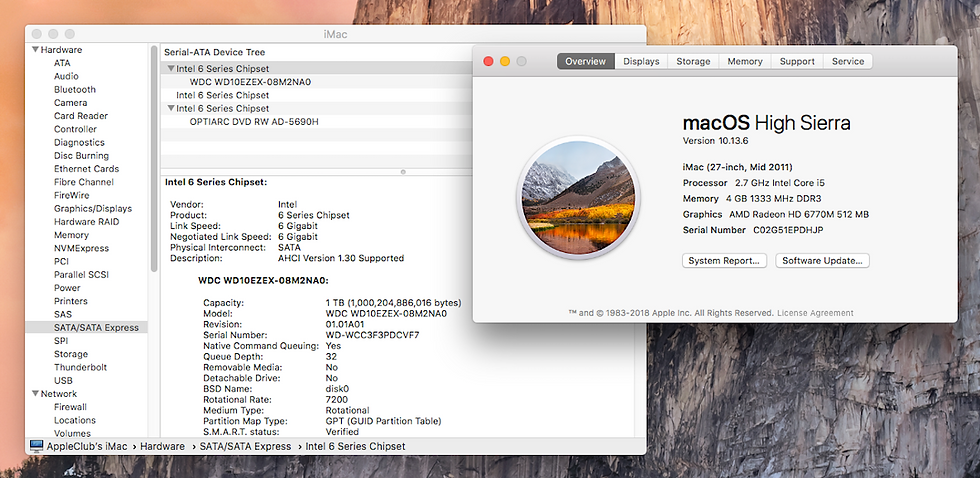Select Controller in the sidebar

[75, 129]
